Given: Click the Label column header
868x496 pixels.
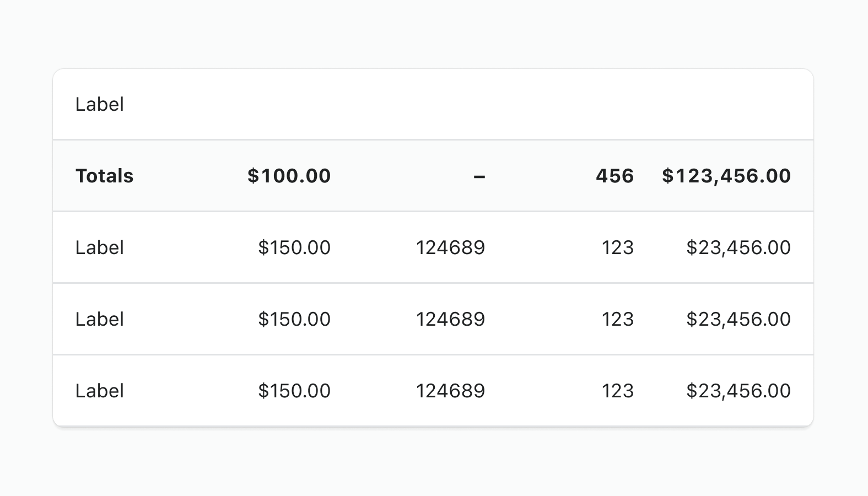Looking at the screenshot, I should 100,104.
